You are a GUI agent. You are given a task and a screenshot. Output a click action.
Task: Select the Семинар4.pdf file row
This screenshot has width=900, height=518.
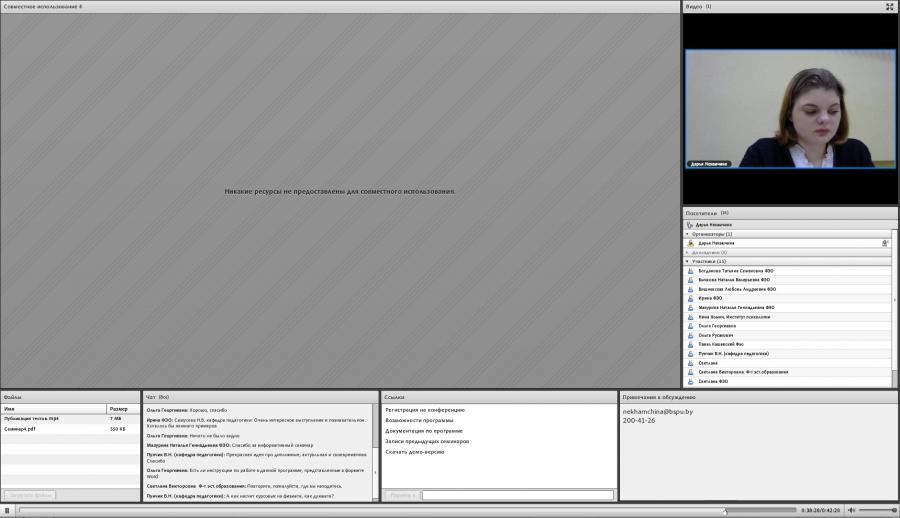pos(70,429)
